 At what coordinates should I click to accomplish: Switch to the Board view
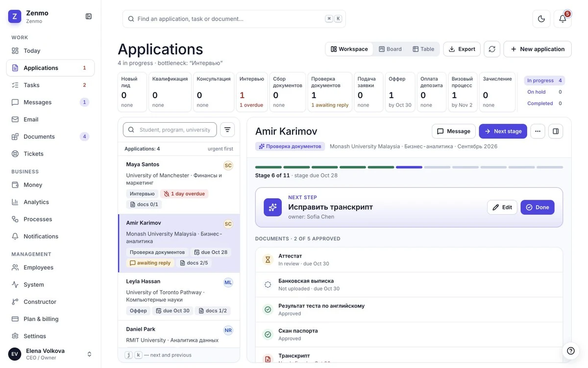[390, 49]
